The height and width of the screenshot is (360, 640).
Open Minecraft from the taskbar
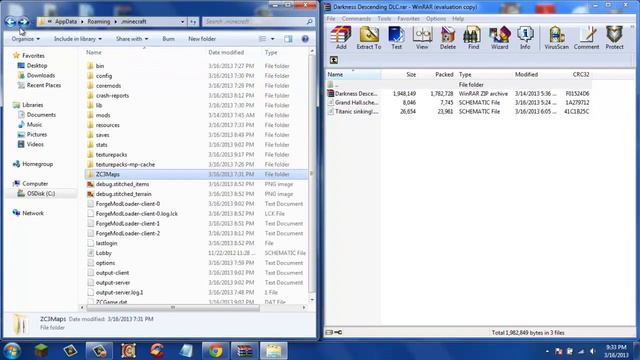coord(41,351)
